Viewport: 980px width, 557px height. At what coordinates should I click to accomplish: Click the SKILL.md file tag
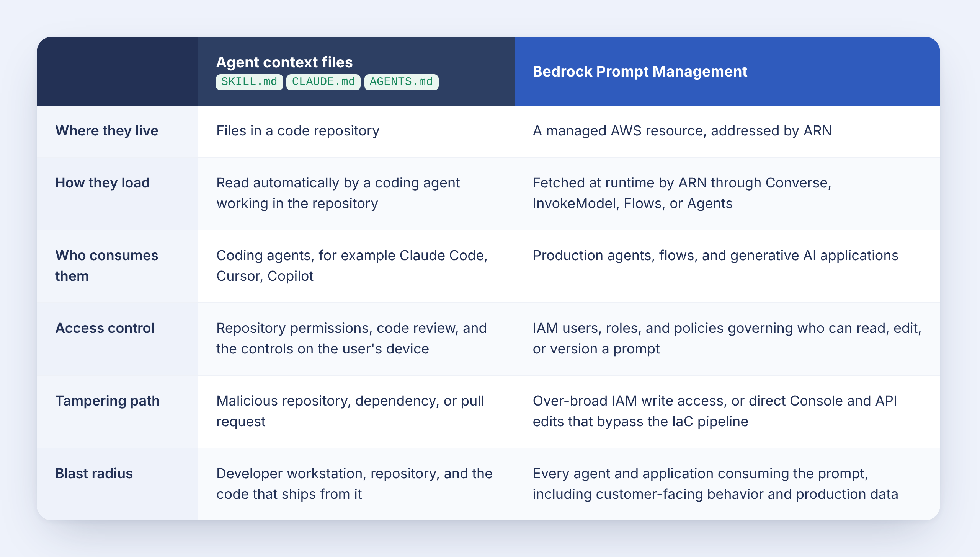[249, 82]
